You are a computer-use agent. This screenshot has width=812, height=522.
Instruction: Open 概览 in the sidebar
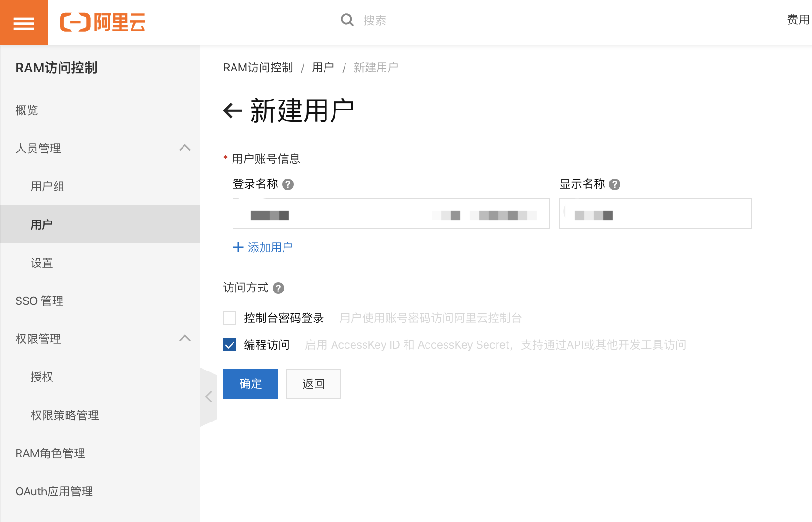[x=100, y=110]
